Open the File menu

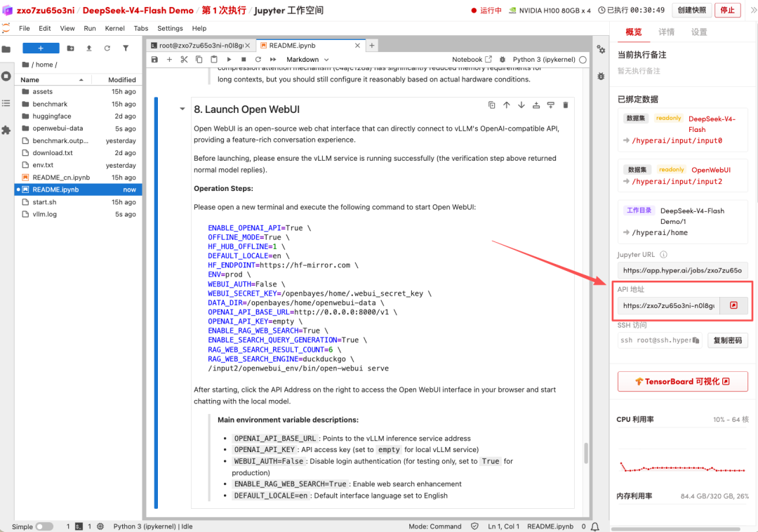click(x=24, y=29)
